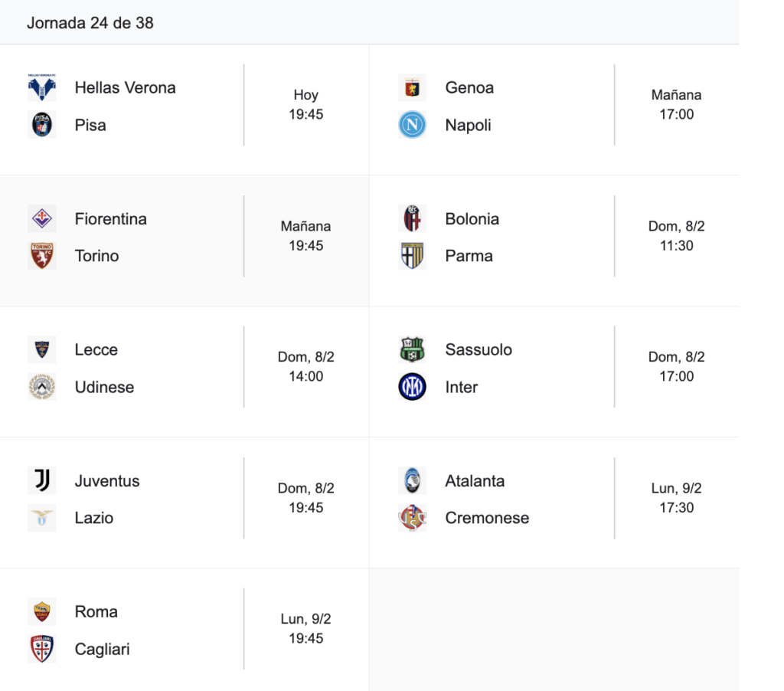Open match time Hoy 19:45
Image resolution: width=784 pixels, height=691 pixels.
pyautogui.click(x=306, y=105)
